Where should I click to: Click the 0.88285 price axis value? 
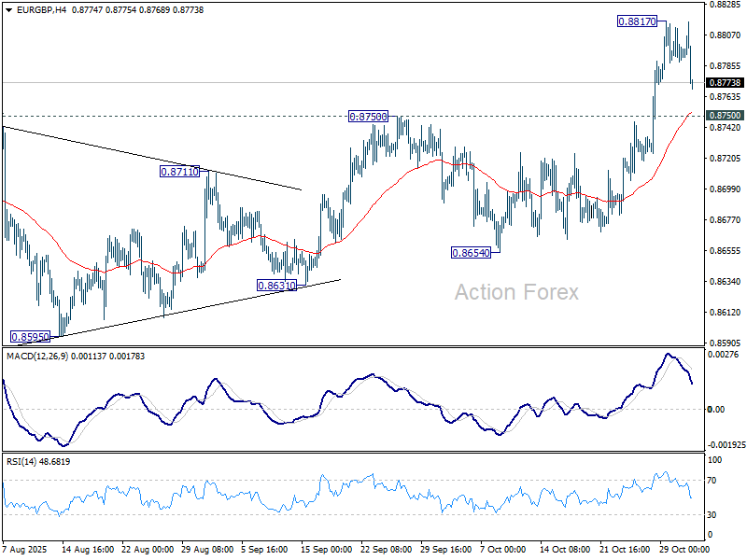pos(725,5)
